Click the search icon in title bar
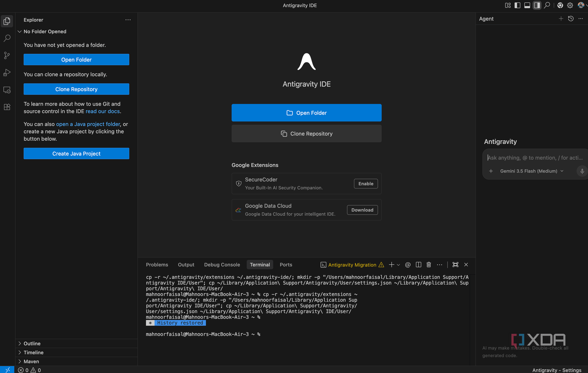This screenshot has height=373, width=588. pyautogui.click(x=547, y=5)
